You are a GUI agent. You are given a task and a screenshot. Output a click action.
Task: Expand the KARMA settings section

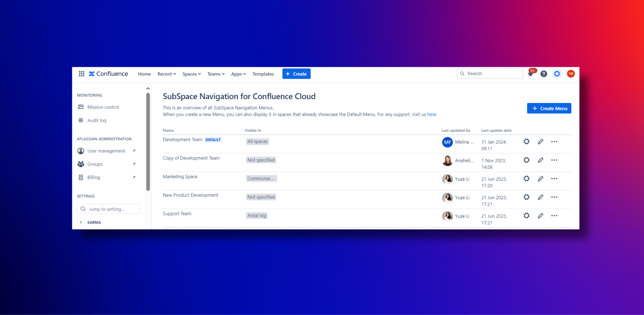(81, 222)
